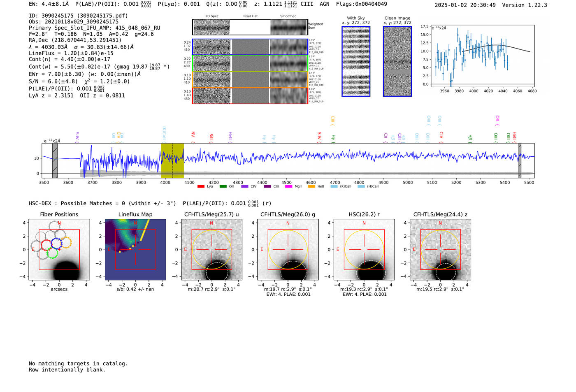Click the hatched gray band near 5460 Å
Screen dimensions: 576x392
click(520, 160)
